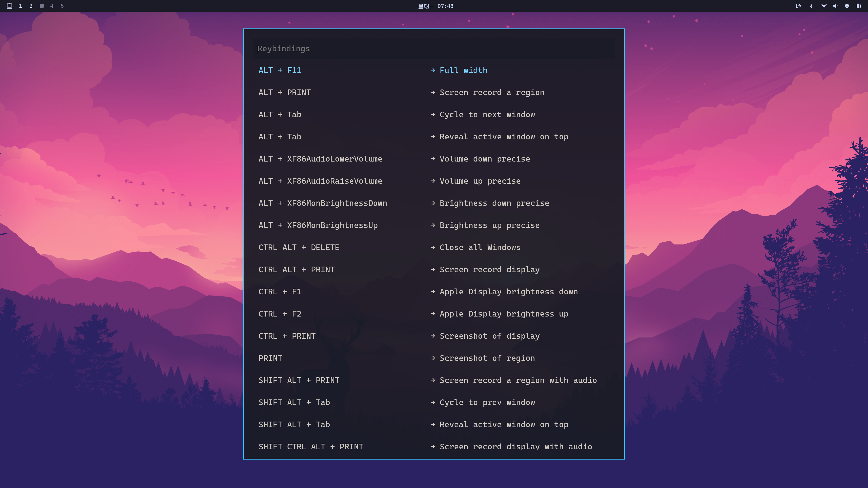Select 'Apple Display brightness up' entry
Viewport: 868px width, 488px height.
pos(434,314)
